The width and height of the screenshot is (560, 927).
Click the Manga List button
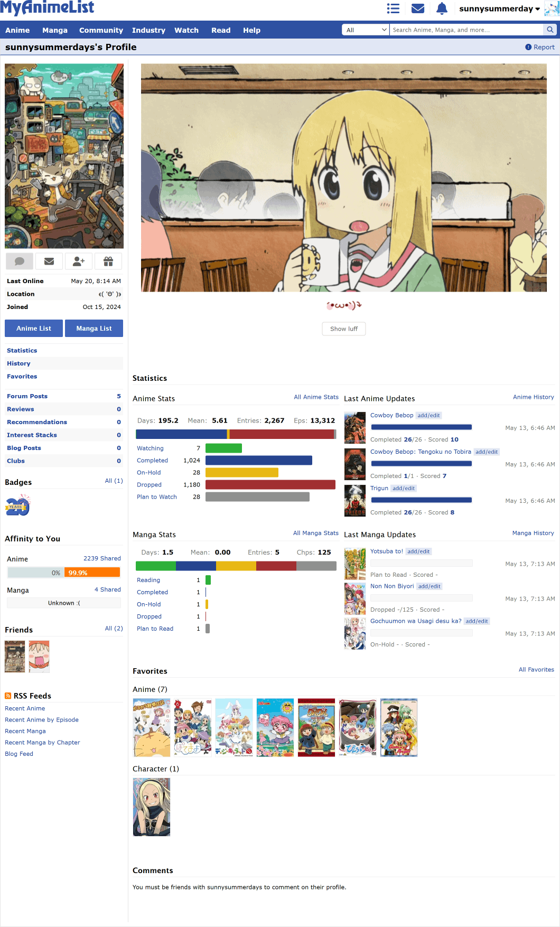tap(94, 328)
